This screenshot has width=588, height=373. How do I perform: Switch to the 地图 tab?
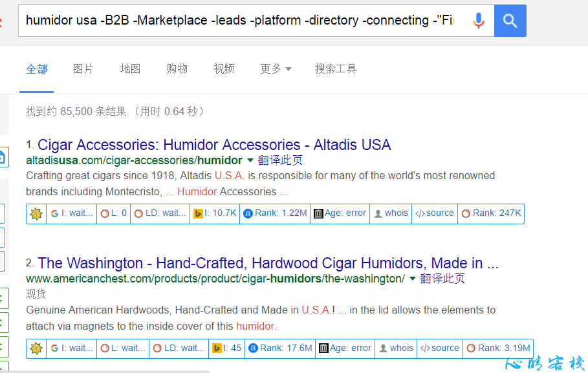click(130, 69)
